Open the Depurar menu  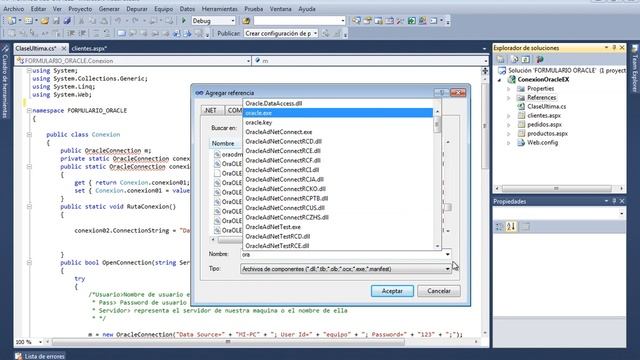(137, 9)
